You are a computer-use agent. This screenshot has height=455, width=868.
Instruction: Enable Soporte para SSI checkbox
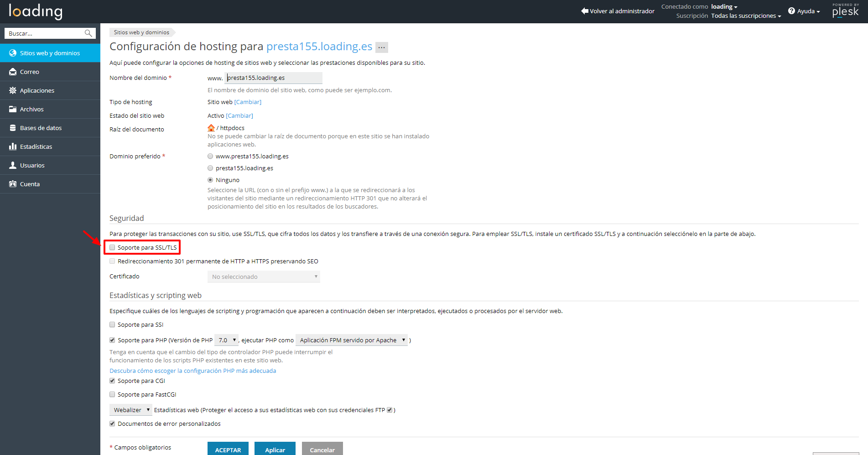coord(112,324)
